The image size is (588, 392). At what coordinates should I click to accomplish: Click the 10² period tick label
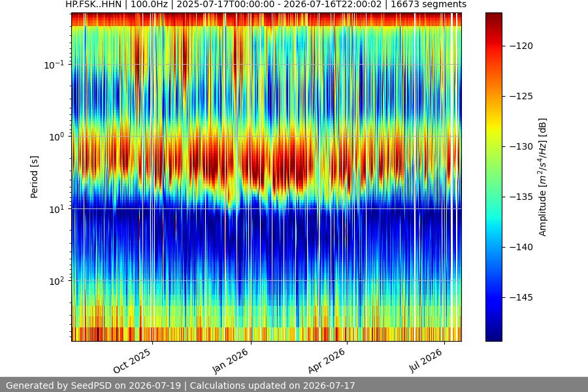57,281
